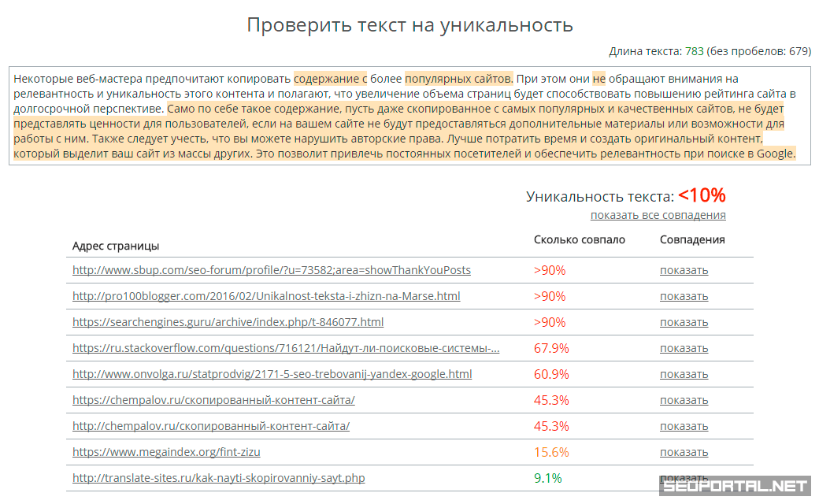Open the translate-sites.ru link
819x504 pixels.
coord(218,478)
